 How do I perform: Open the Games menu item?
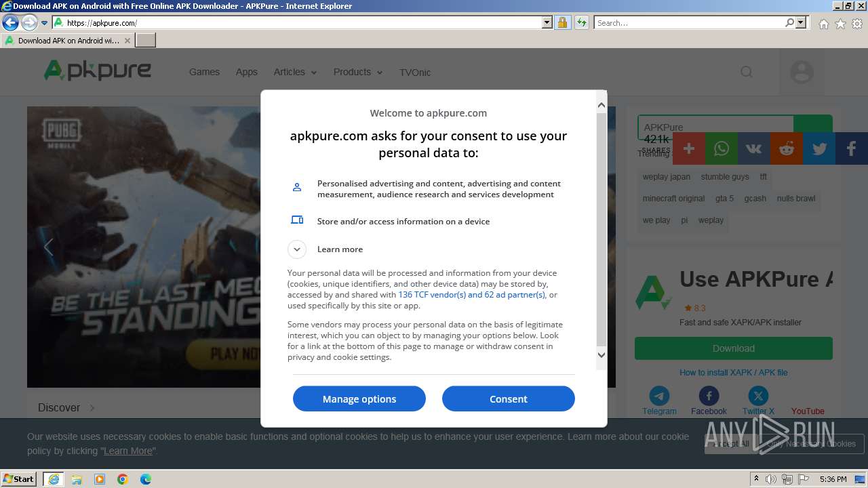pyautogui.click(x=204, y=72)
